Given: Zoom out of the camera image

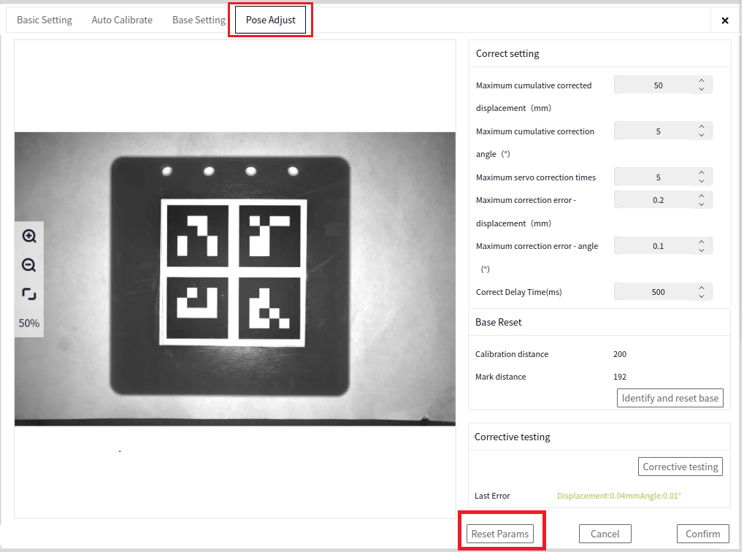Looking at the screenshot, I should (29, 265).
